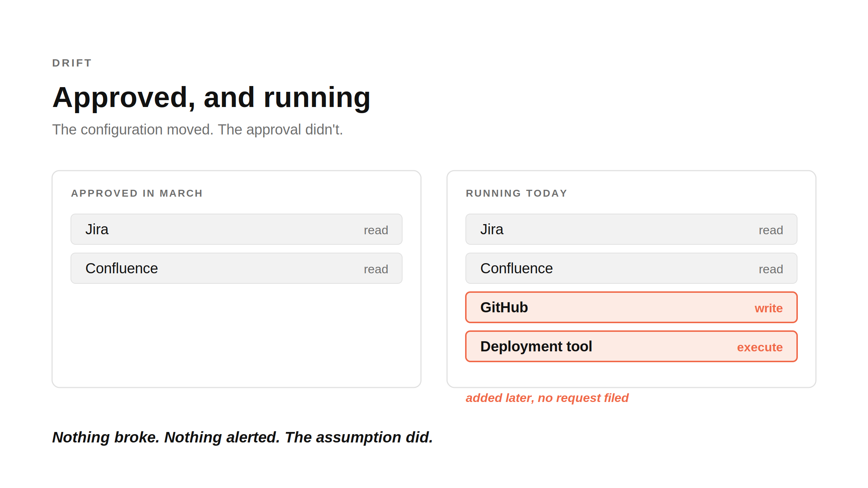Click the read label on today's Jira row
The width and height of the screenshot is (868, 488).
pyautogui.click(x=771, y=230)
